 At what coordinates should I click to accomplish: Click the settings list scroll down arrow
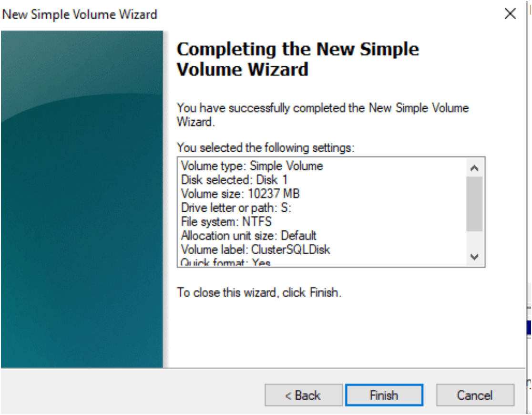click(x=474, y=257)
